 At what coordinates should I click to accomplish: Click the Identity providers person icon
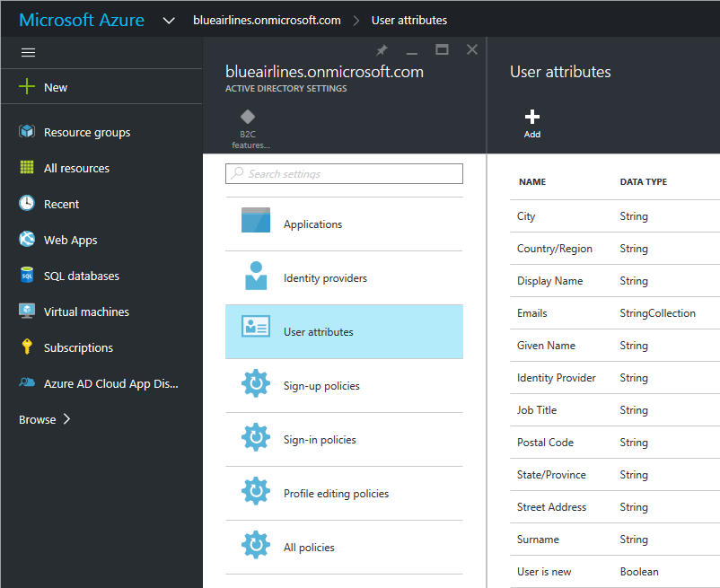click(x=256, y=276)
